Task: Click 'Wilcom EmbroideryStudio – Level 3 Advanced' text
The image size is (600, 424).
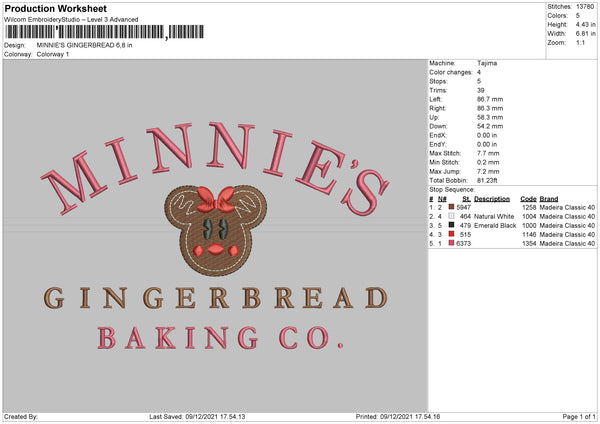Action: [x=71, y=20]
